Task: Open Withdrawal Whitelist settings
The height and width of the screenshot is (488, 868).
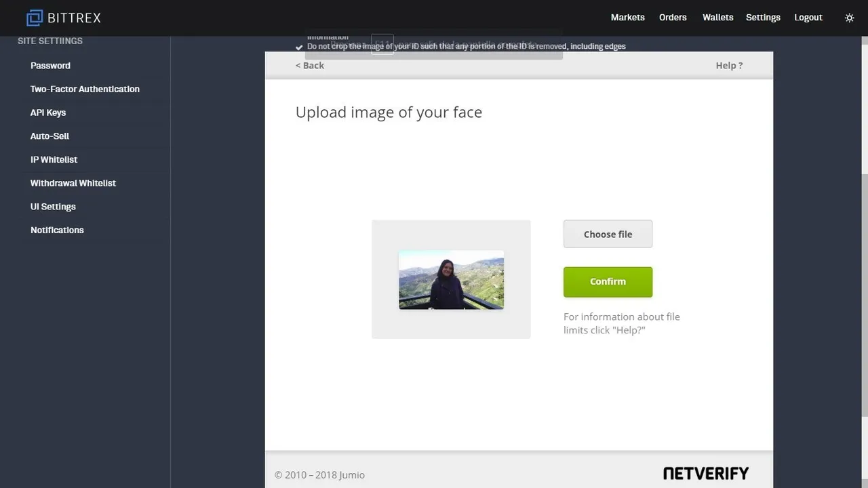Action: (73, 183)
